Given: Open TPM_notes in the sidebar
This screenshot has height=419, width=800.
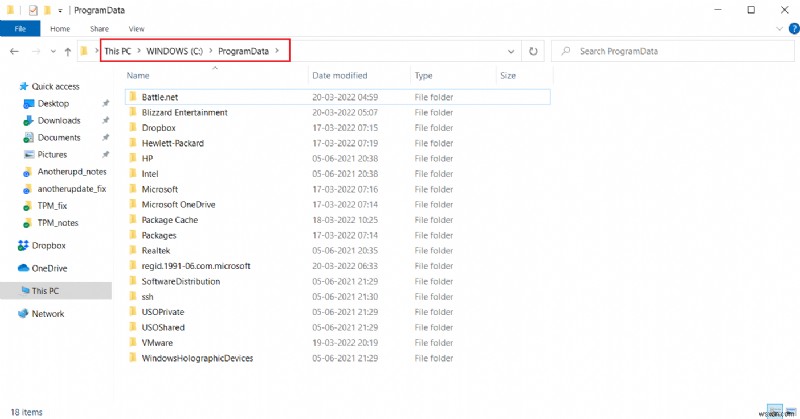Looking at the screenshot, I should point(58,223).
